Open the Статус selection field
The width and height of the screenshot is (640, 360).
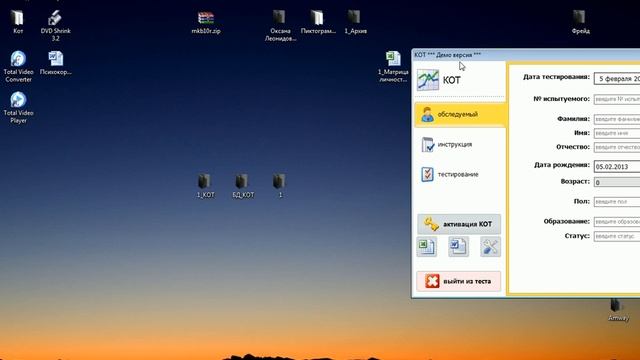(x=617, y=236)
